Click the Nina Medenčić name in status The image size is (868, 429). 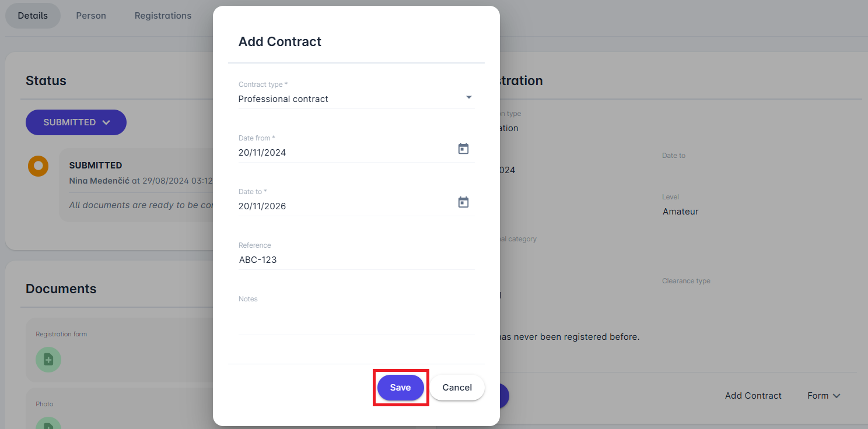pos(99,181)
